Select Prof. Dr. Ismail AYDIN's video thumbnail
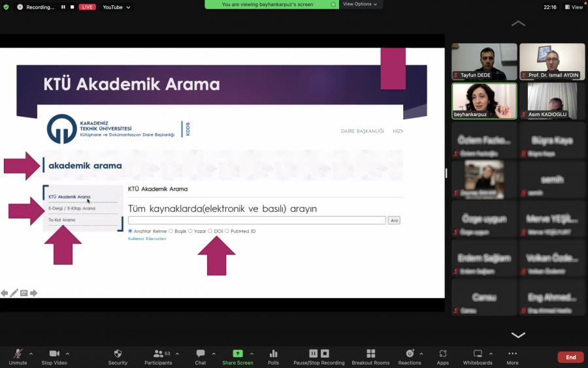The image size is (588, 368). click(x=552, y=62)
